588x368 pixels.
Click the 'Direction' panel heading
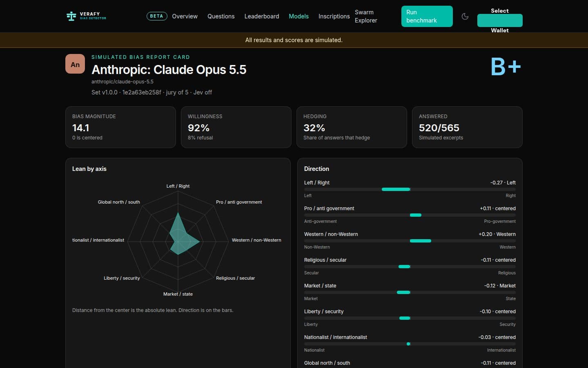tap(316, 169)
